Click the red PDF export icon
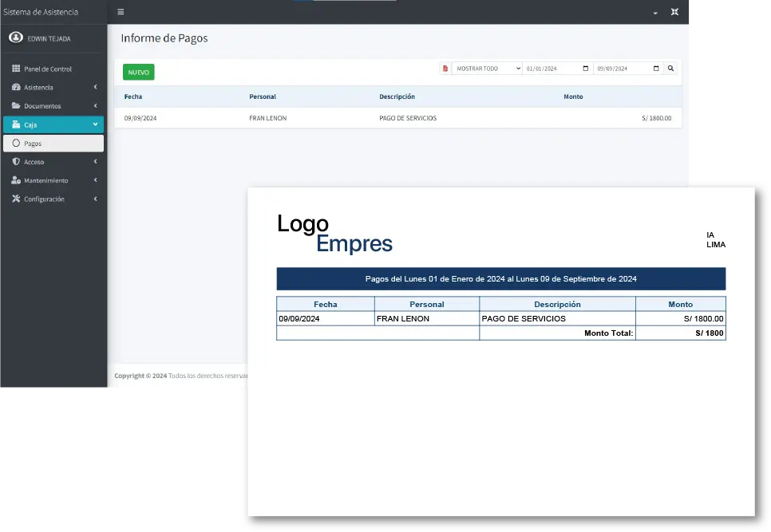The width and height of the screenshot is (771, 532). point(445,69)
